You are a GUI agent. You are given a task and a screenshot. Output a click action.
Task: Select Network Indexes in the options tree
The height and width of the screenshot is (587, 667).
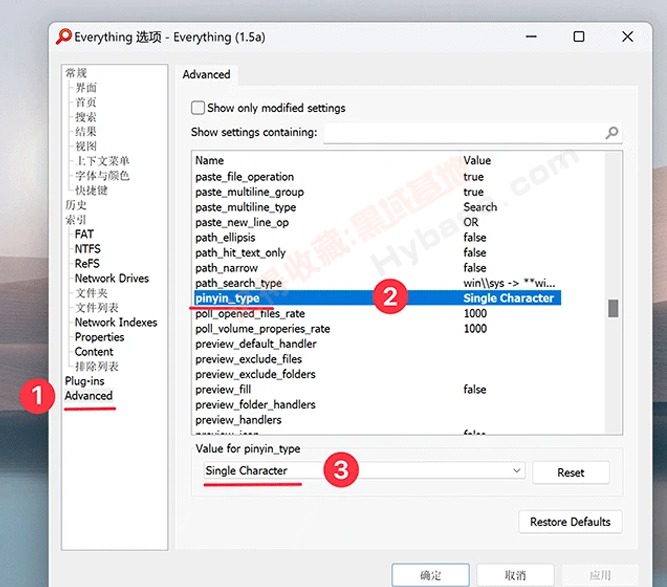[x=116, y=322]
